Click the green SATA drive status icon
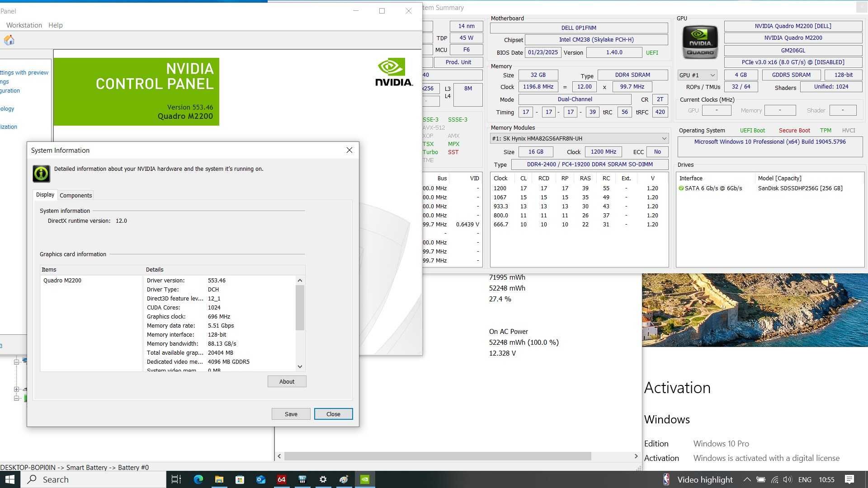This screenshot has width=868, height=488. [681, 188]
